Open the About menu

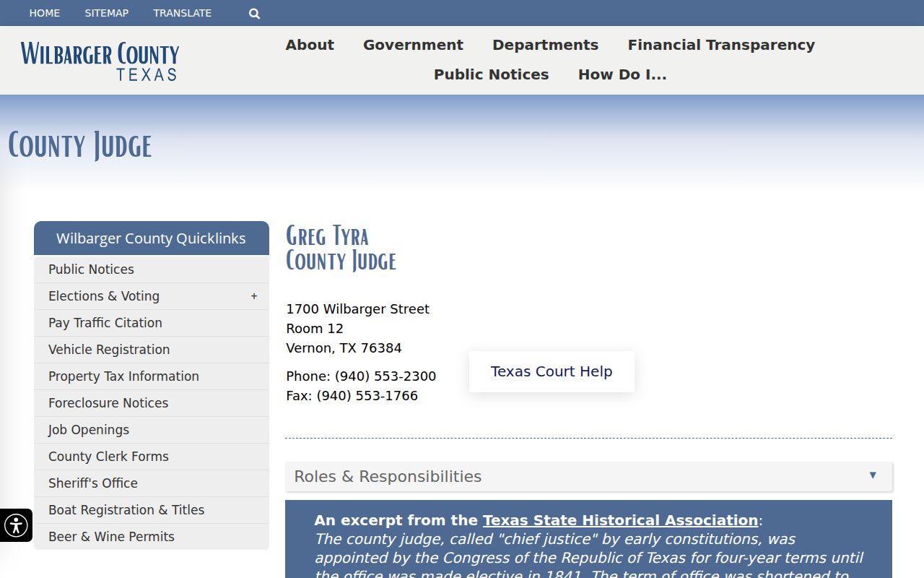coord(310,45)
